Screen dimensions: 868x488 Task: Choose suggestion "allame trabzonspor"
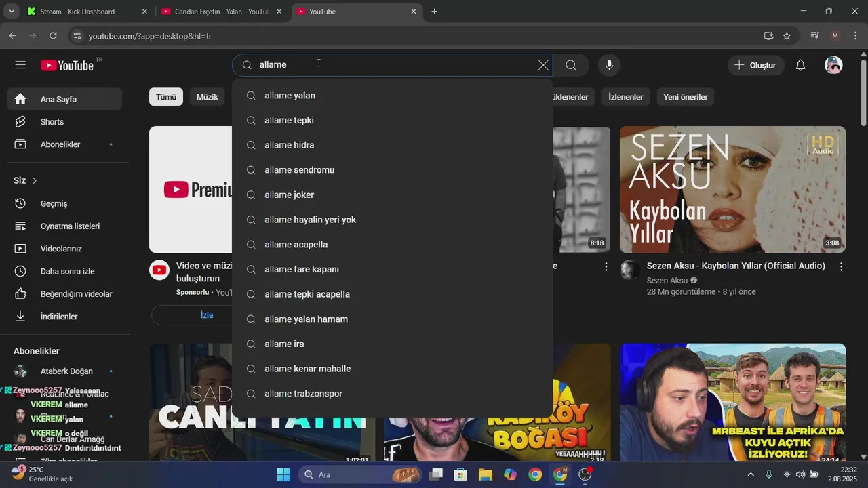click(x=392, y=394)
